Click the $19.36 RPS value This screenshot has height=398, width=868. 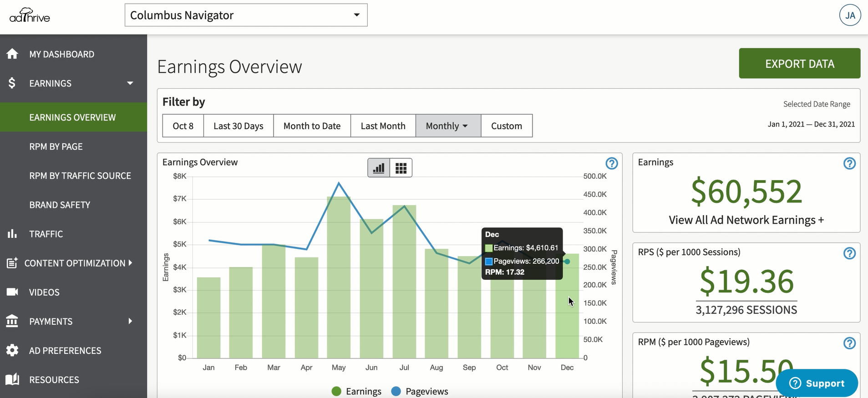pos(746,281)
